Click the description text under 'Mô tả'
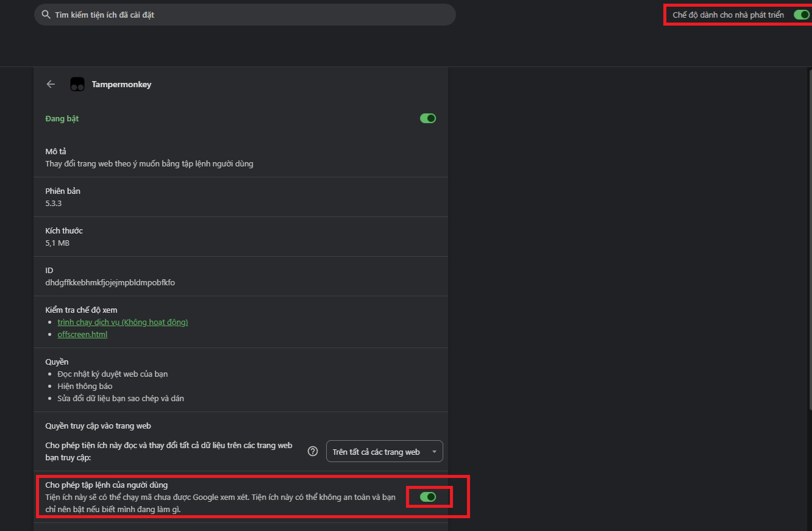The width and height of the screenshot is (812, 531). (x=149, y=163)
